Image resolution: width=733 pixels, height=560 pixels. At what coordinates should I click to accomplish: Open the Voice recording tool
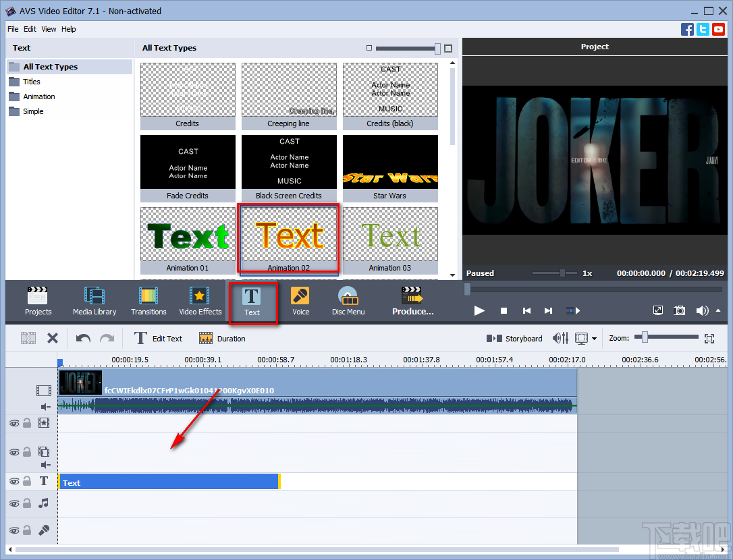300,302
